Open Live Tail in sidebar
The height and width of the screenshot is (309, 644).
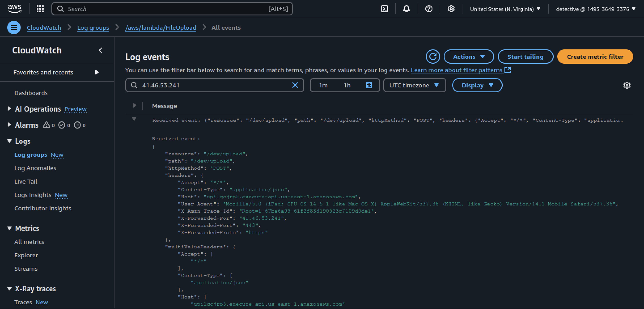click(26, 182)
